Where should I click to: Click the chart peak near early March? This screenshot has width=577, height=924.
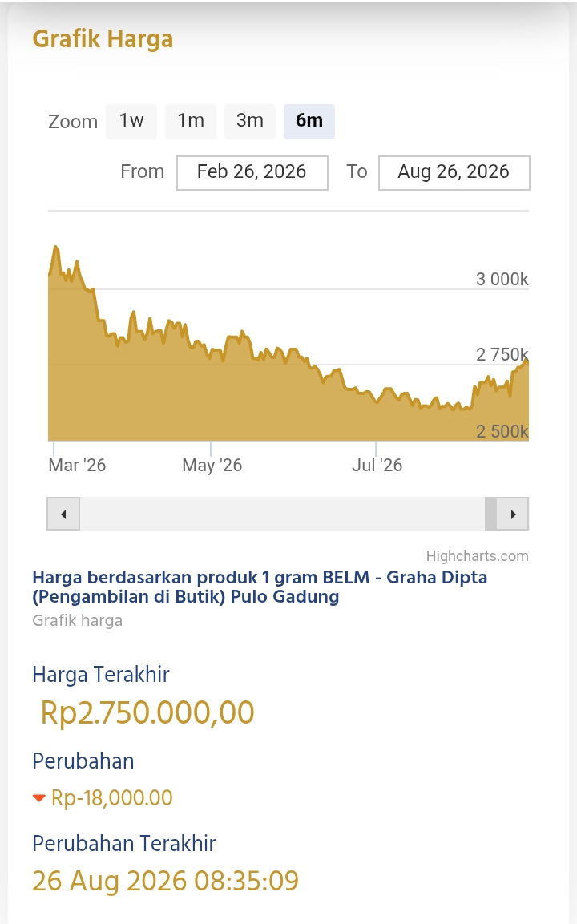click(x=56, y=248)
